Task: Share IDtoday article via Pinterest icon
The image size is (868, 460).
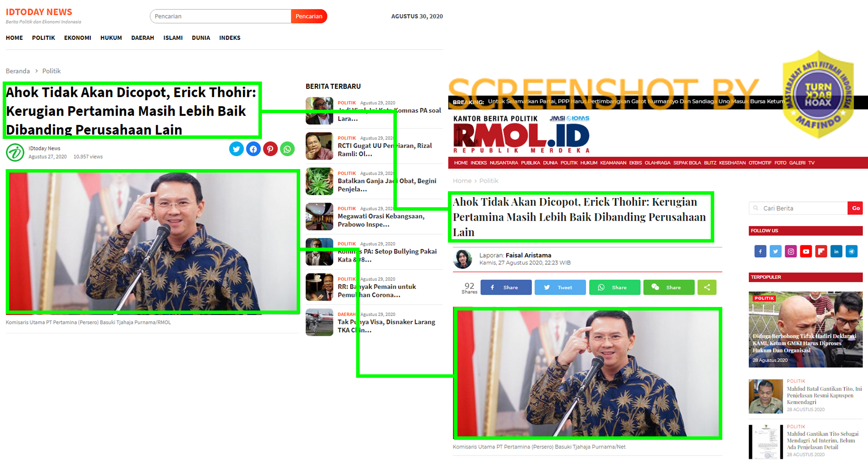Action: click(x=270, y=149)
